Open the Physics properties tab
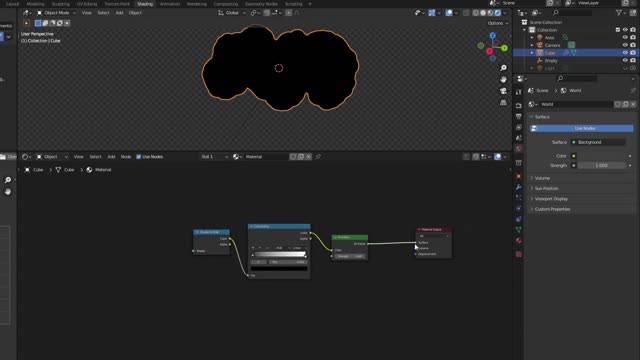Viewport: 640px width, 360px height. 518,208
